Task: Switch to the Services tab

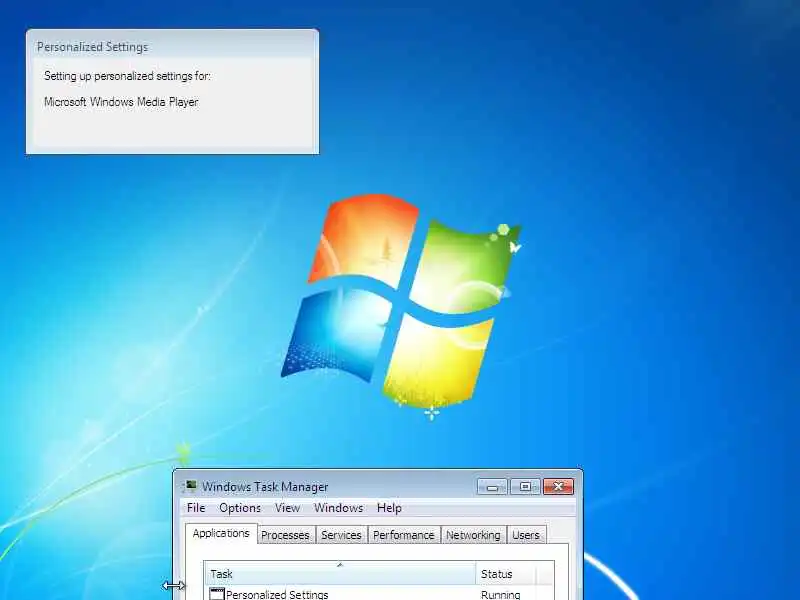Action: (341, 535)
